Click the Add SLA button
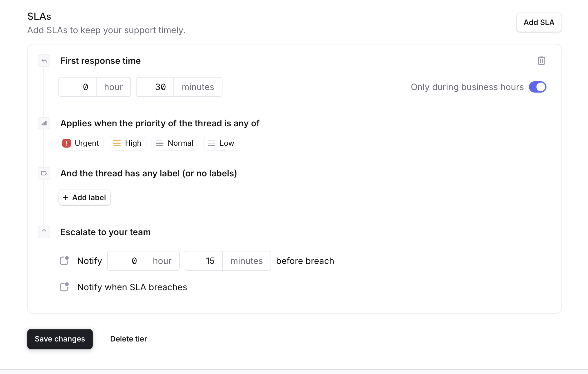 point(539,23)
